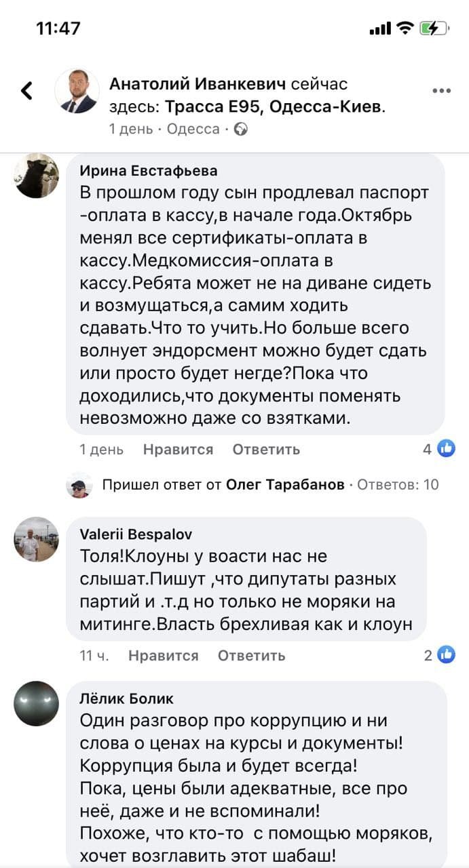Tap the battery icon in status bar
Screen dimensions: 469x868
(434, 28)
